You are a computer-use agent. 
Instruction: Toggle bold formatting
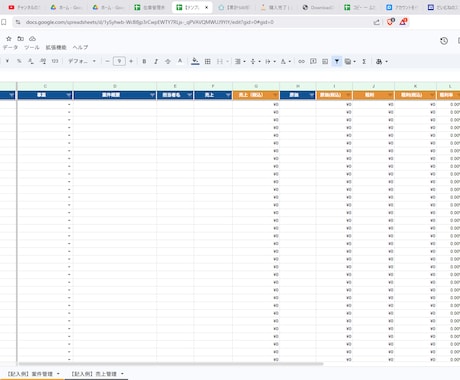[144, 61]
